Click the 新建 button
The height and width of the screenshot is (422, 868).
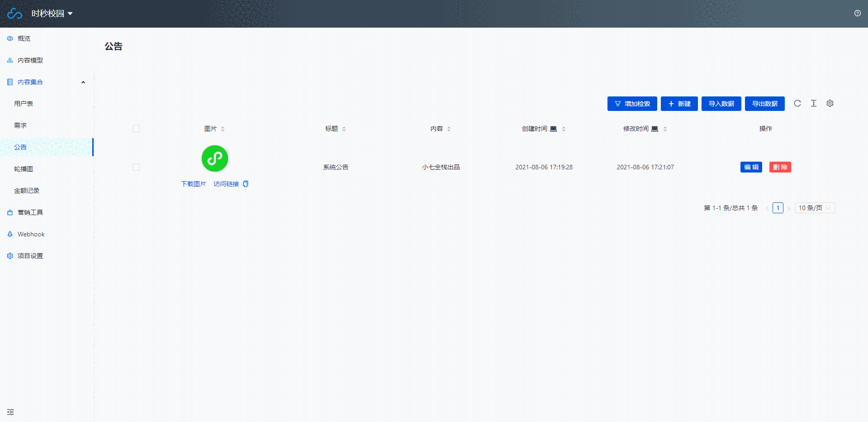pyautogui.click(x=679, y=104)
